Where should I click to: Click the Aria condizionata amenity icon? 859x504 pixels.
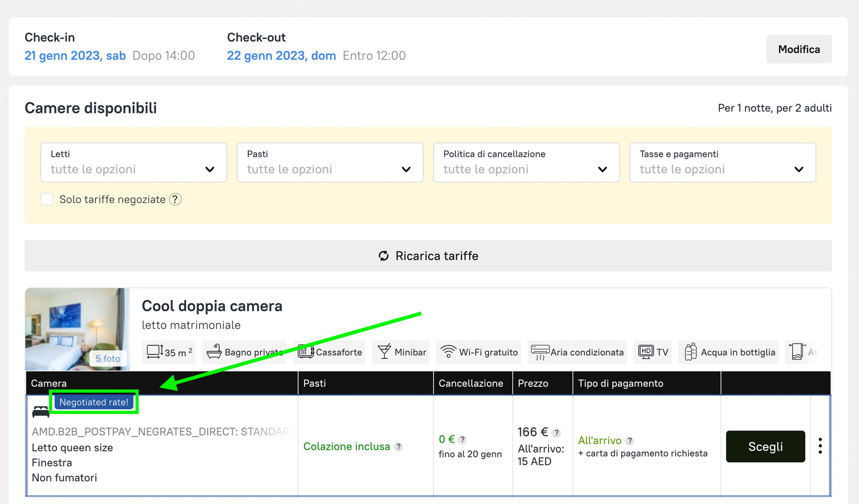pyautogui.click(x=540, y=352)
